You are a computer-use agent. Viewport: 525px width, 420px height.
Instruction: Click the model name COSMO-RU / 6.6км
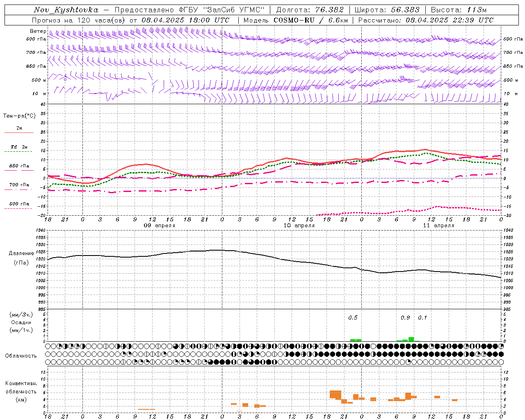(x=311, y=20)
